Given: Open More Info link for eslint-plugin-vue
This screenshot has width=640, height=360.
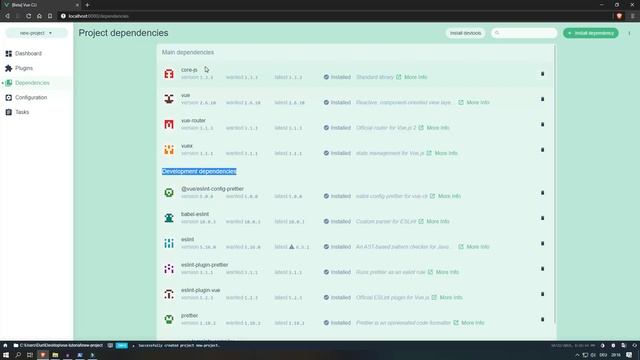Looking at the screenshot, I should click(x=447, y=298).
